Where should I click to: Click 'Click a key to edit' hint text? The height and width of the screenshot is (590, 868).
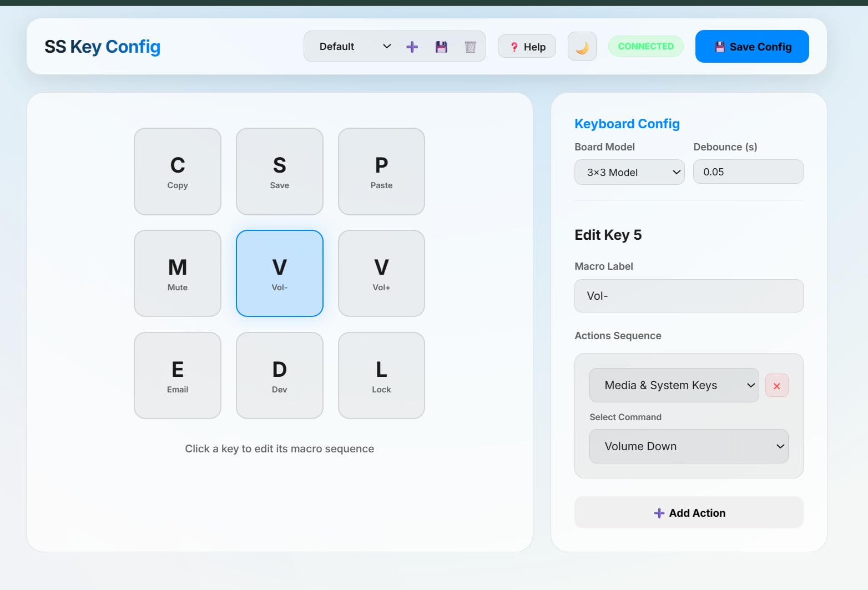(x=280, y=448)
